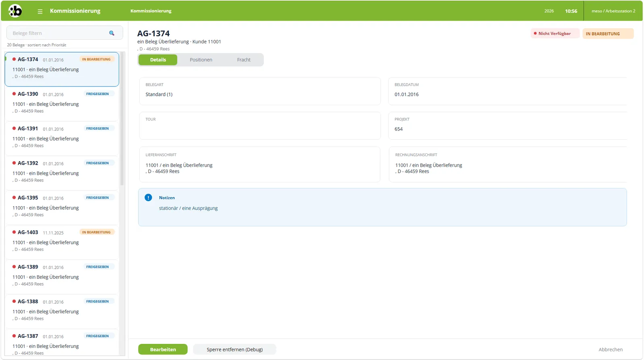
Task: Click Sperre entfernen (Debug) button
Action: pyautogui.click(x=235, y=350)
